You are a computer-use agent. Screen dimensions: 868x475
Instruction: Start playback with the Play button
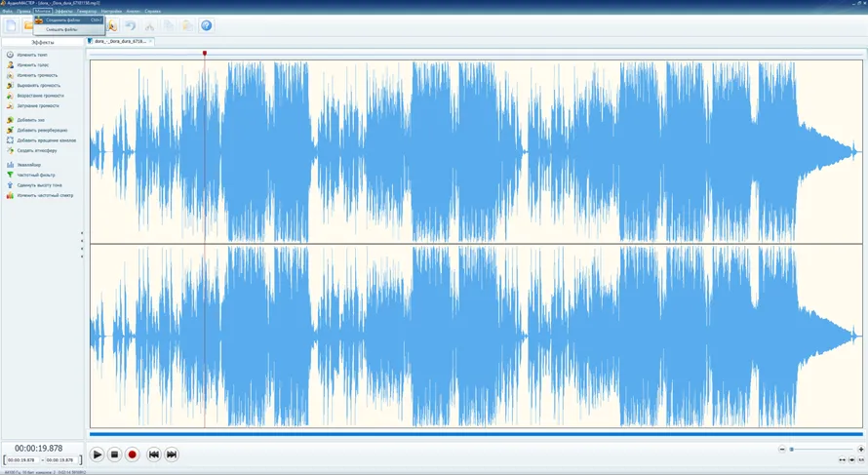[x=97, y=455]
